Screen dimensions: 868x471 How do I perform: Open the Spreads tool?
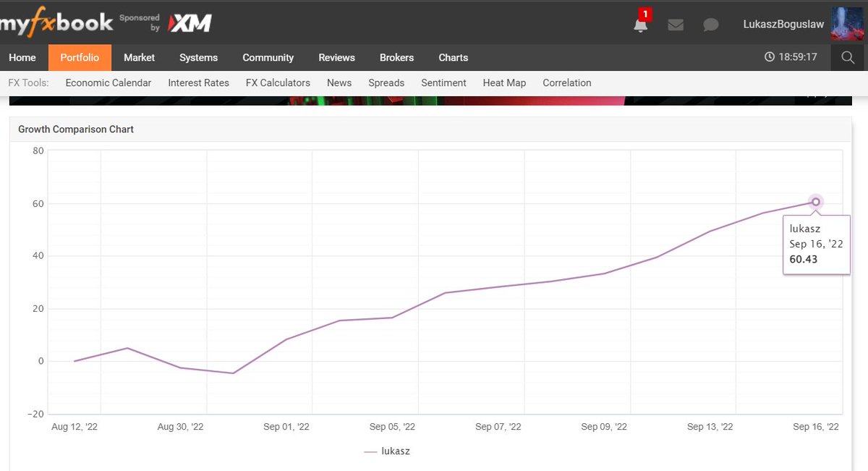pos(386,83)
